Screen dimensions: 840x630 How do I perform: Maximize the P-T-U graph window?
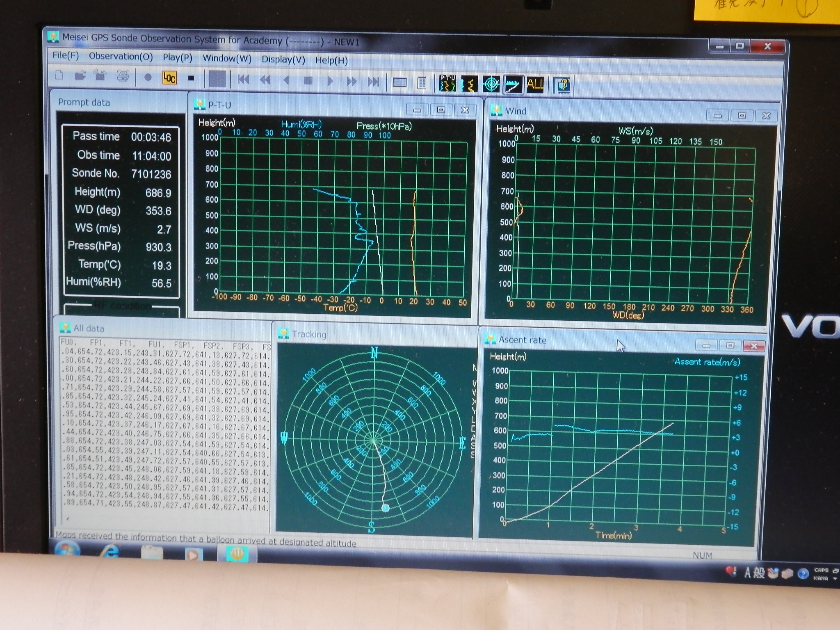[x=441, y=110]
